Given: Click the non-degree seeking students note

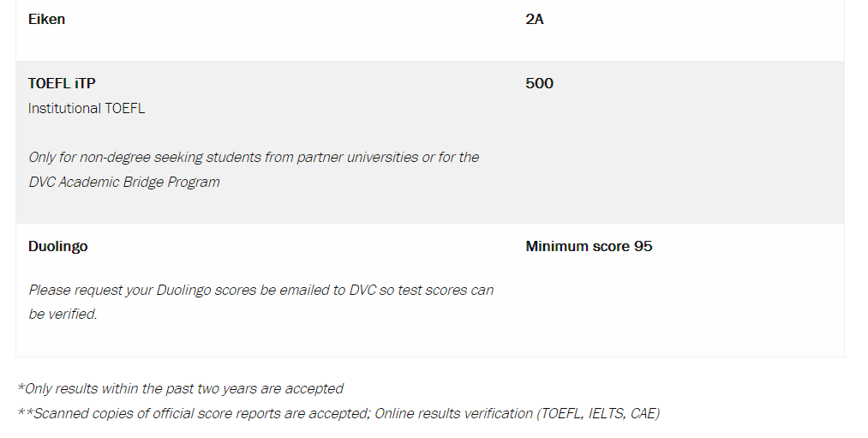Looking at the screenshot, I should [x=254, y=158].
